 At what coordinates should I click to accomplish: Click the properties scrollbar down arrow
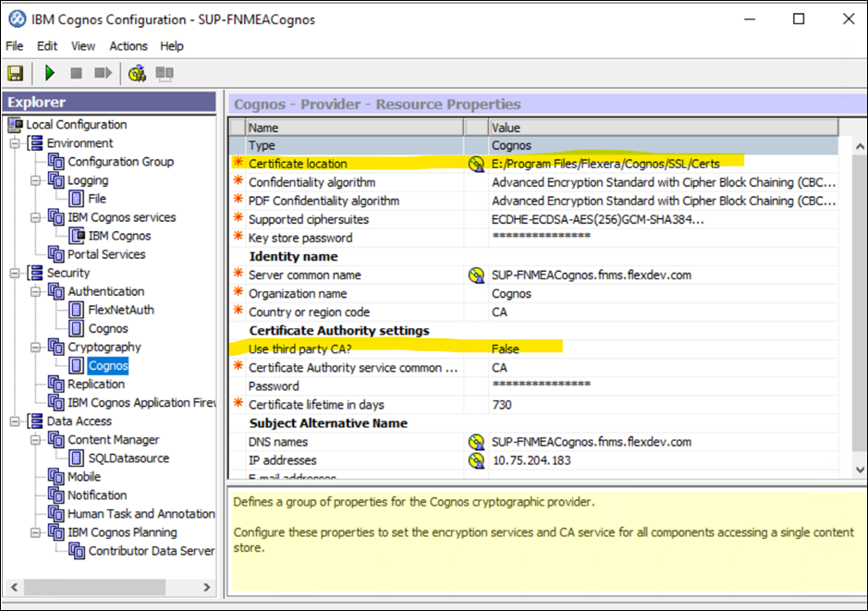[860, 470]
